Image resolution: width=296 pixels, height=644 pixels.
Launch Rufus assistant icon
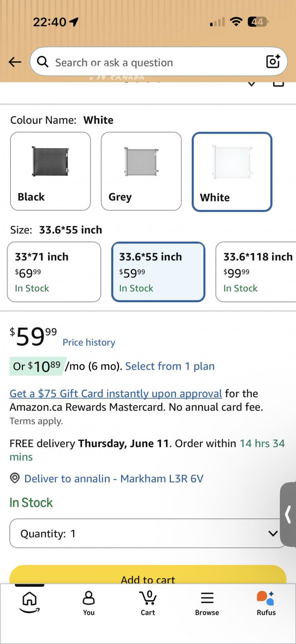266,603
